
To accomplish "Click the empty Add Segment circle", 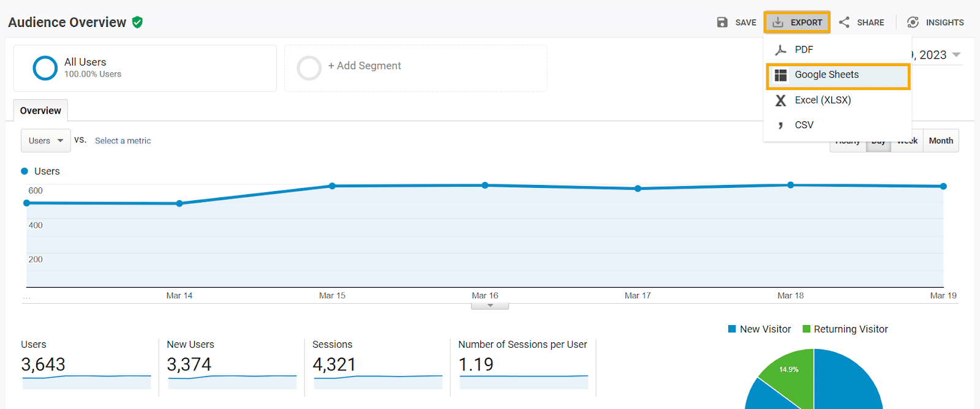I will (309, 68).
